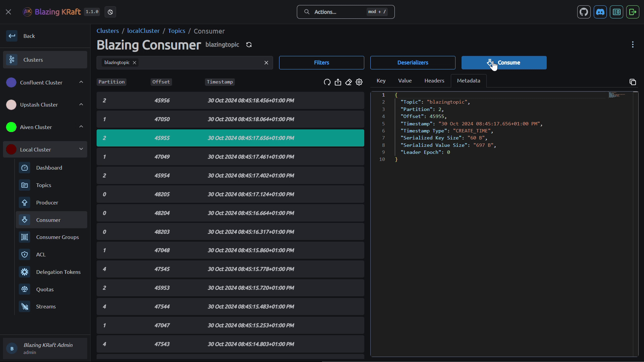Select record row with offset 48204
The width and height of the screenshot is (644, 362).
coord(230,213)
